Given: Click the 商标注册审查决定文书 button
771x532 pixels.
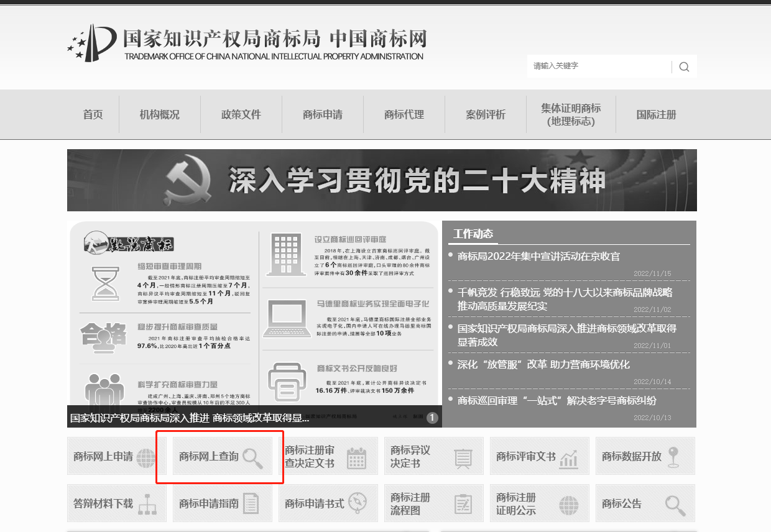Looking at the screenshot, I should click(x=328, y=456).
